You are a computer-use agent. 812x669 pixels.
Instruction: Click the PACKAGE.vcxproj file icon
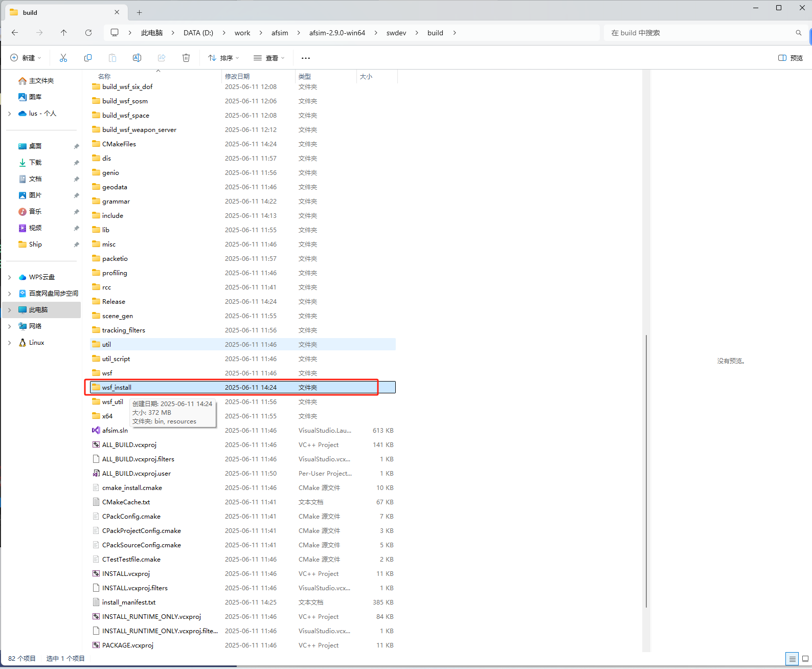coord(96,645)
